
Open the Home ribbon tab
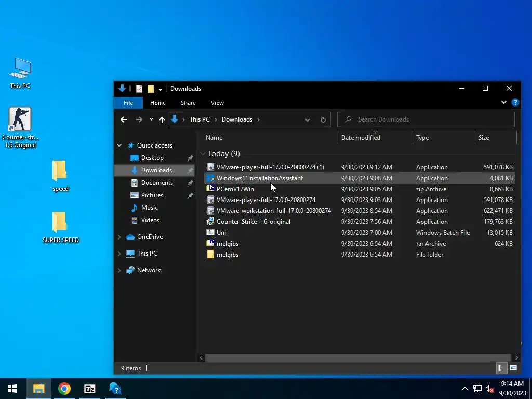pyautogui.click(x=158, y=103)
